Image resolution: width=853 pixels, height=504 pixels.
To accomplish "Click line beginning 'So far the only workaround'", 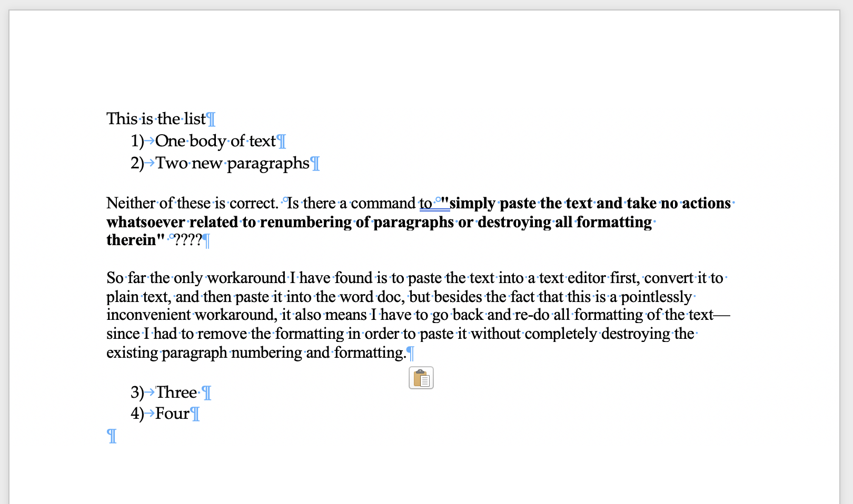I will pos(415,278).
